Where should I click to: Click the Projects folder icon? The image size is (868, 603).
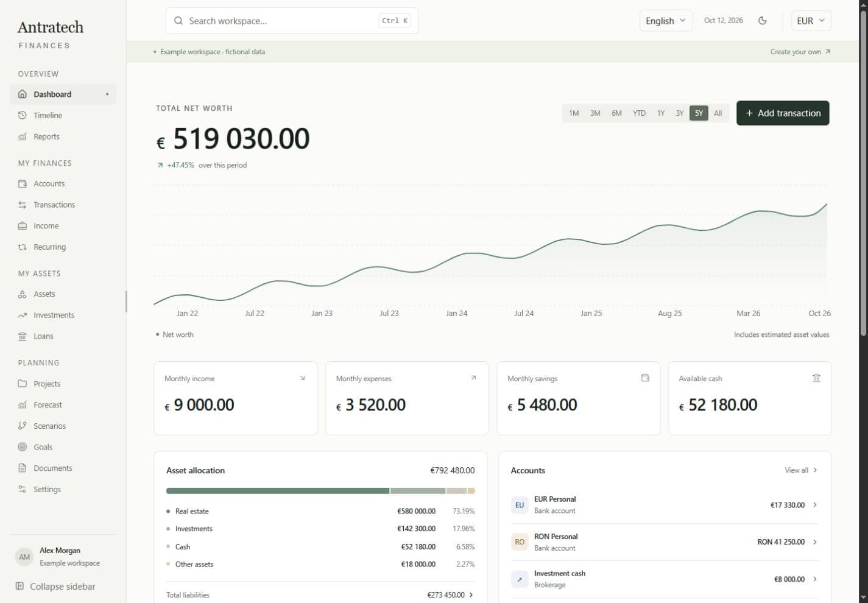(23, 384)
